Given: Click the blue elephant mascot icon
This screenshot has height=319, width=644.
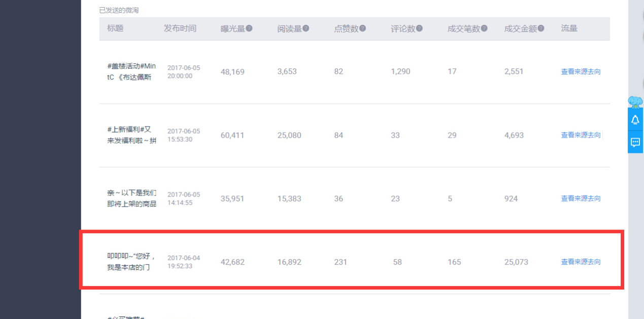Looking at the screenshot, I should (635, 102).
